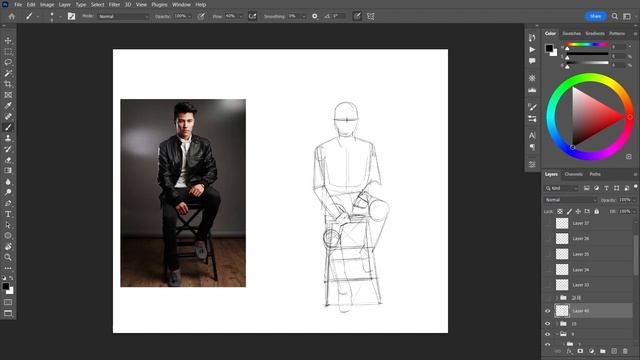640x360 pixels.
Task: Select the Zoom tool
Action: (x=8, y=257)
